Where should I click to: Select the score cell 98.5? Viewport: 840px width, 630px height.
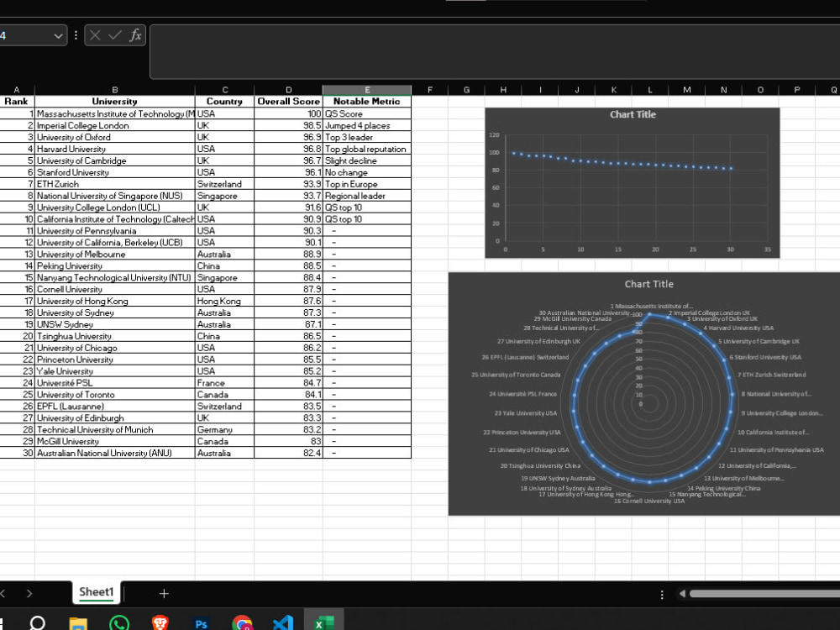click(288, 125)
